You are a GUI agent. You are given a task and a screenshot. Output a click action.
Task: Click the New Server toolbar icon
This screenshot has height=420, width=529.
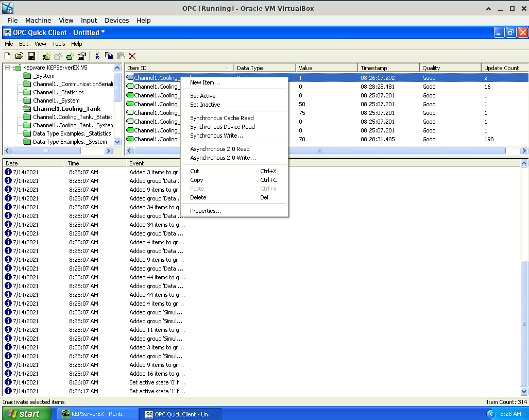[x=46, y=56]
